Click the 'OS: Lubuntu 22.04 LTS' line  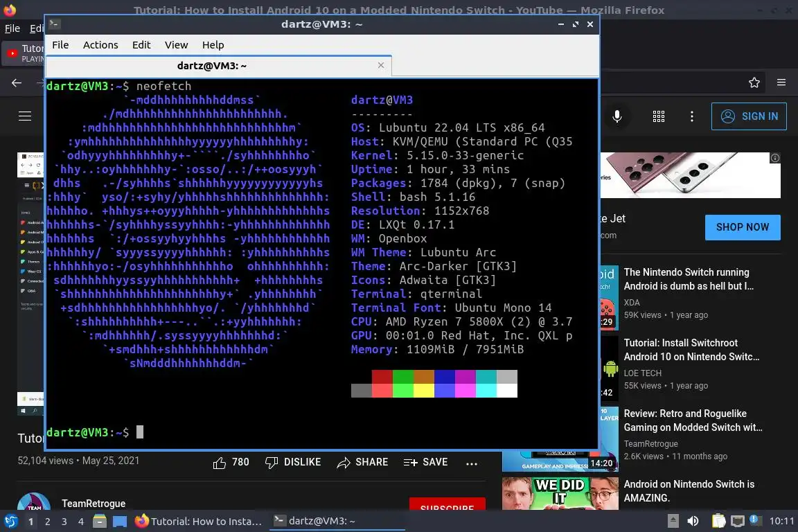pyautogui.click(x=448, y=127)
